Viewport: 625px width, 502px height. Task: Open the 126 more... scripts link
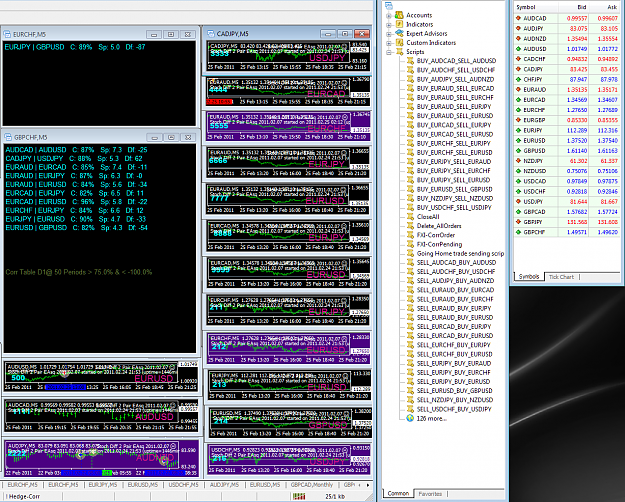coord(431,418)
